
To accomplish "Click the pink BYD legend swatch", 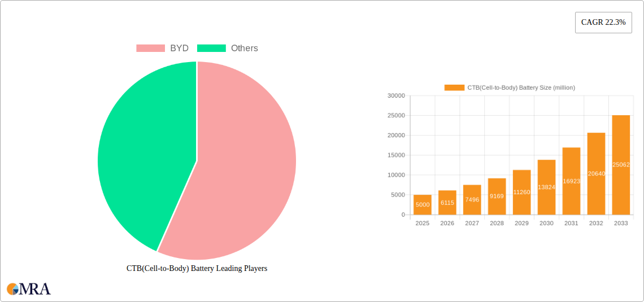I will [x=151, y=48].
